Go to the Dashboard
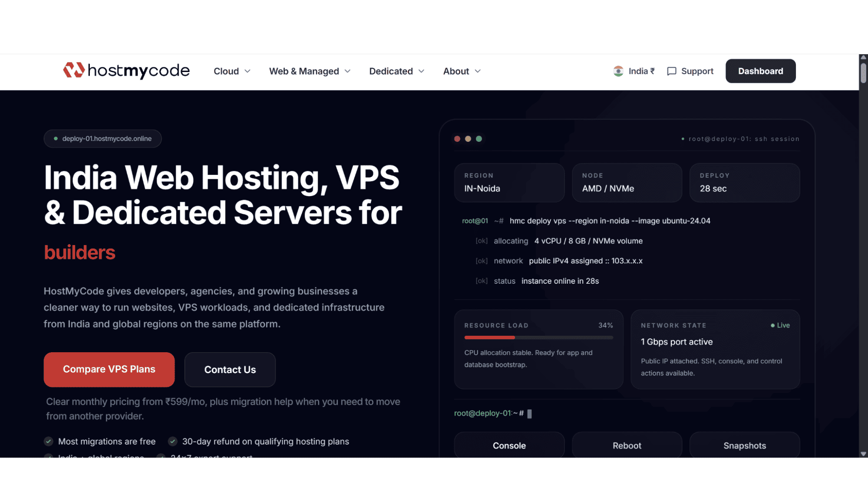 point(760,71)
